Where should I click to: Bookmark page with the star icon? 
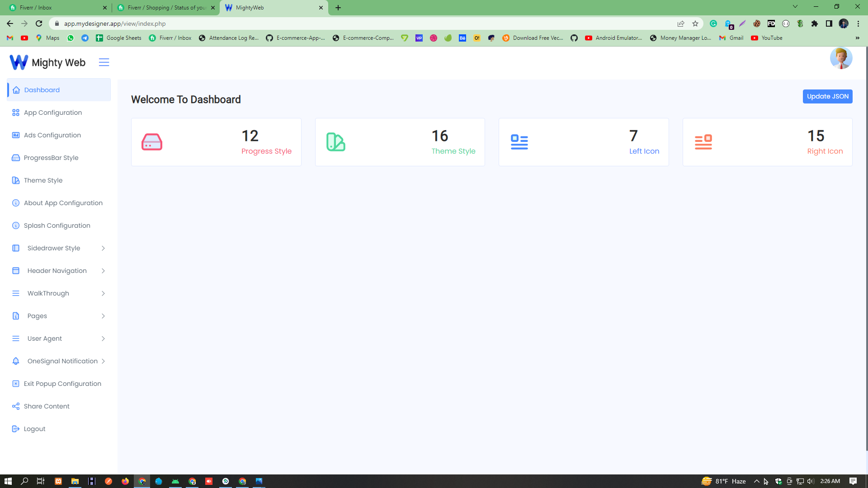[695, 23]
